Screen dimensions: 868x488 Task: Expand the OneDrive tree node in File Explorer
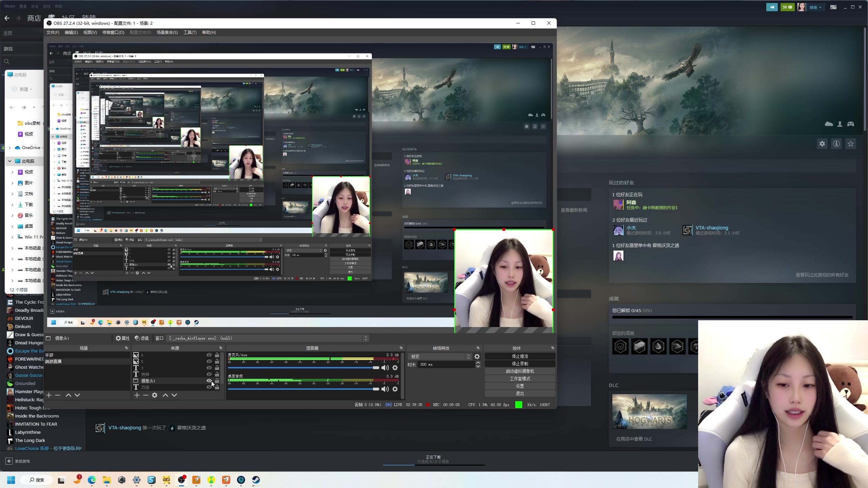pos(10,148)
